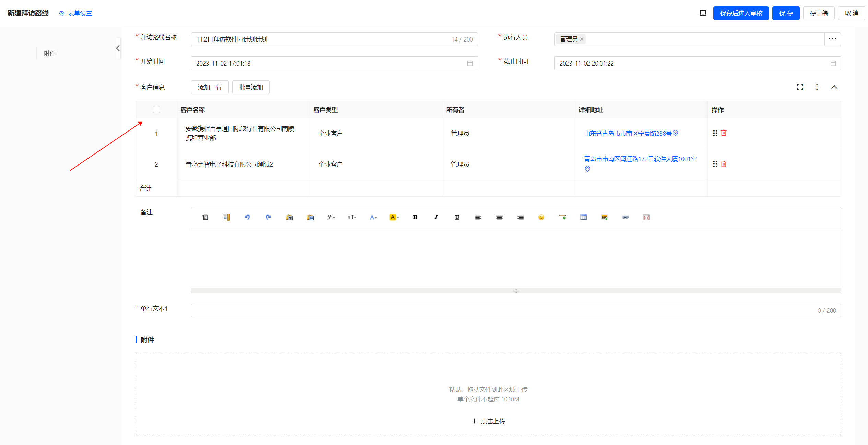
Task: Click the map pin under 闽江路172号 address
Action: [x=587, y=169]
